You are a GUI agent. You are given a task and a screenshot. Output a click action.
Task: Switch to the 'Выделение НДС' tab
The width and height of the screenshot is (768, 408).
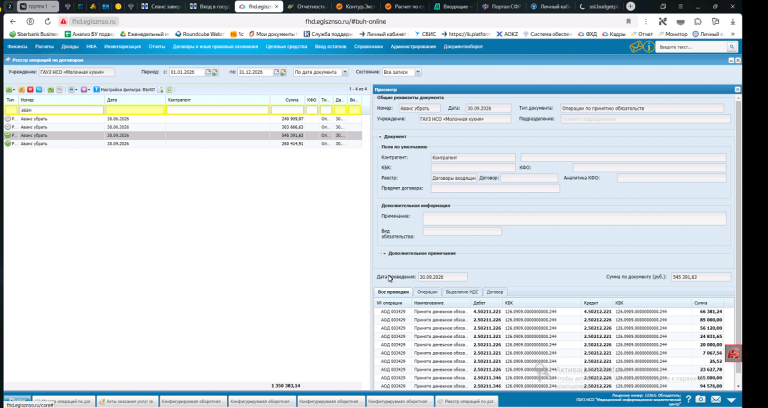[x=462, y=292]
